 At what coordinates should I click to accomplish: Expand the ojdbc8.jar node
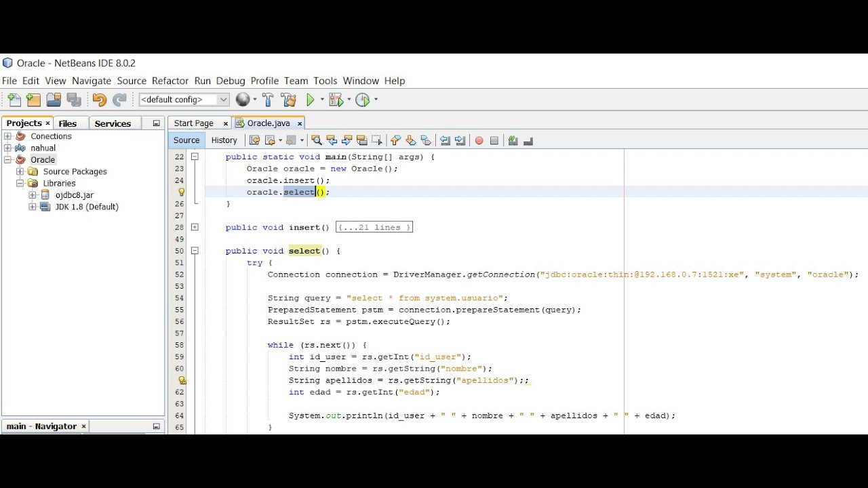click(x=33, y=195)
